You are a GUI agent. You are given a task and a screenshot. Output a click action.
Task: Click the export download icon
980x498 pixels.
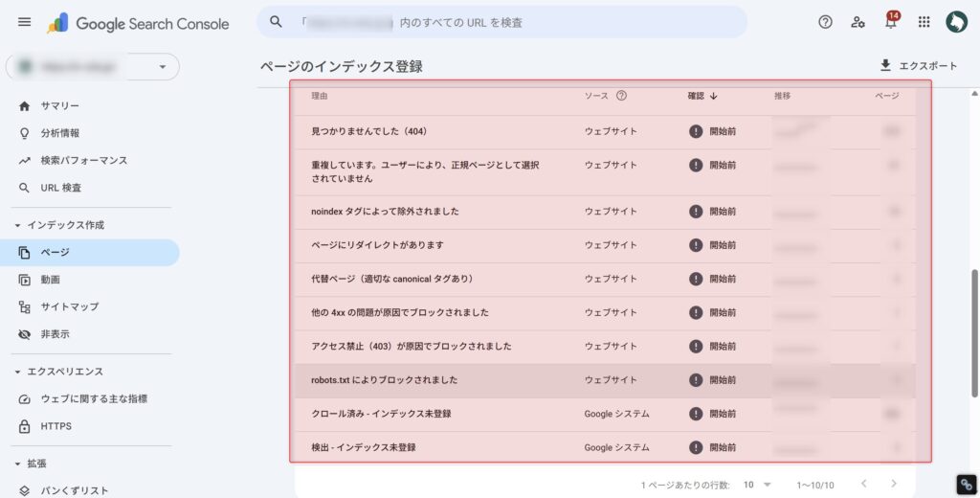(885, 65)
